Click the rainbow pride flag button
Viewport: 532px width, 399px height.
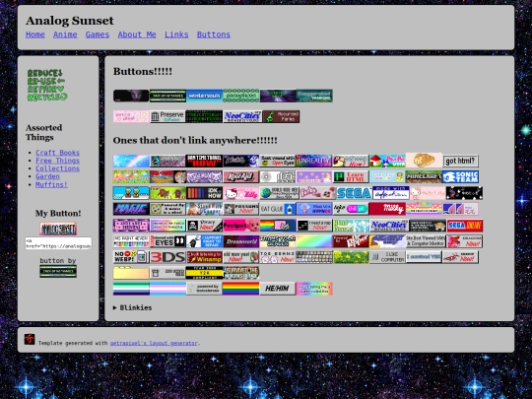pyautogui.click(x=241, y=289)
